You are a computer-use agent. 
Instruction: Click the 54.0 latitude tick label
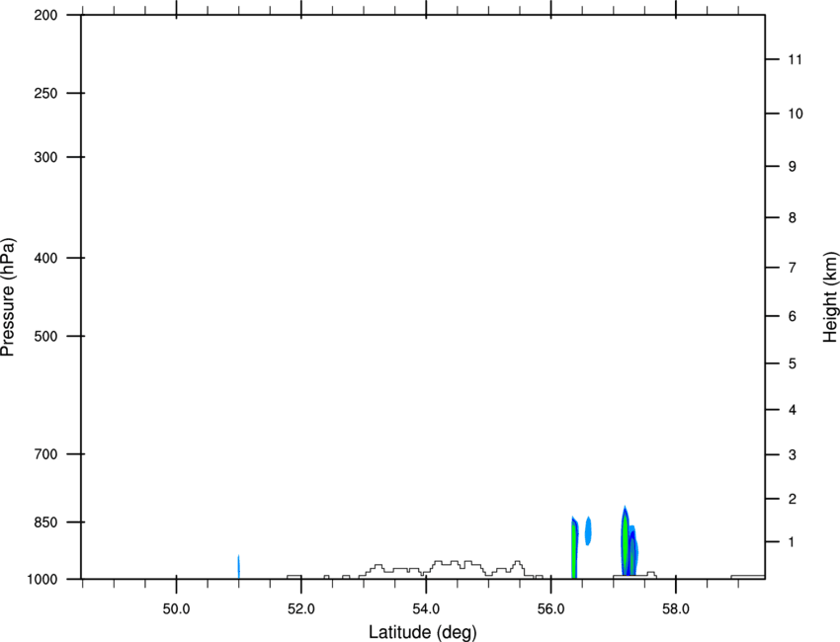click(426, 609)
